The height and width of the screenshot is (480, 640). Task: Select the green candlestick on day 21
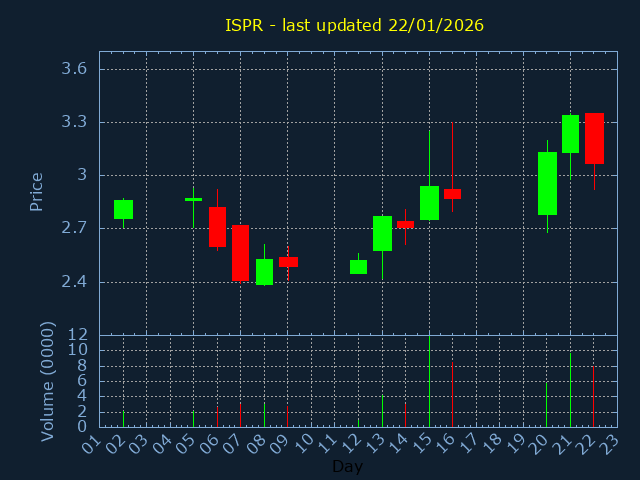570,134
